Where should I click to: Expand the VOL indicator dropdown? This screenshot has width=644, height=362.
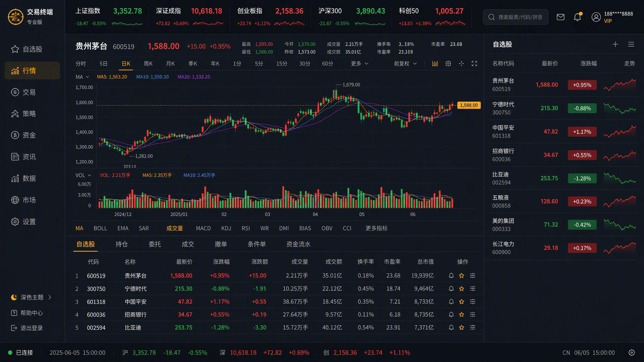(83, 175)
